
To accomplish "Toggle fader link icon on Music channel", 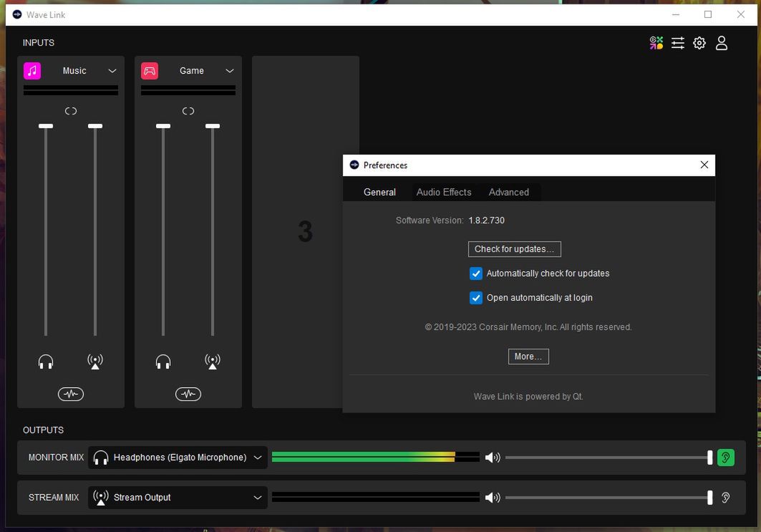I will click(71, 111).
